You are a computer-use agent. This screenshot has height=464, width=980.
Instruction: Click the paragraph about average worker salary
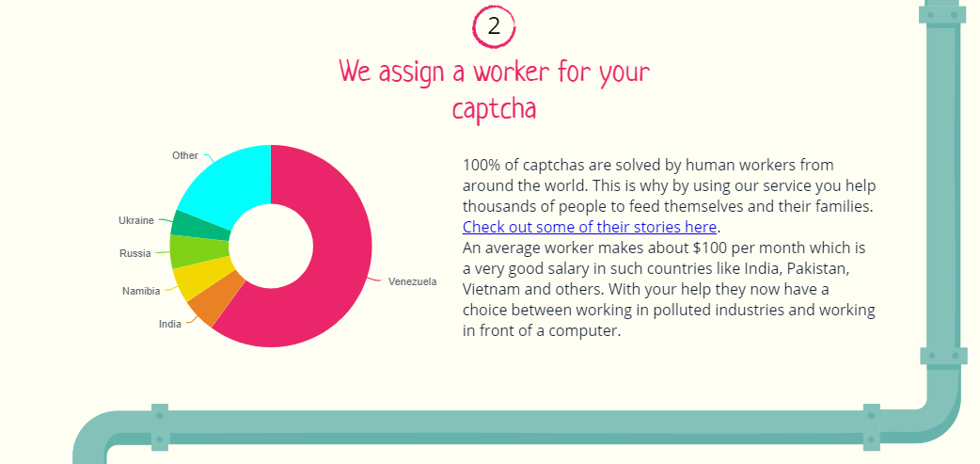(669, 289)
